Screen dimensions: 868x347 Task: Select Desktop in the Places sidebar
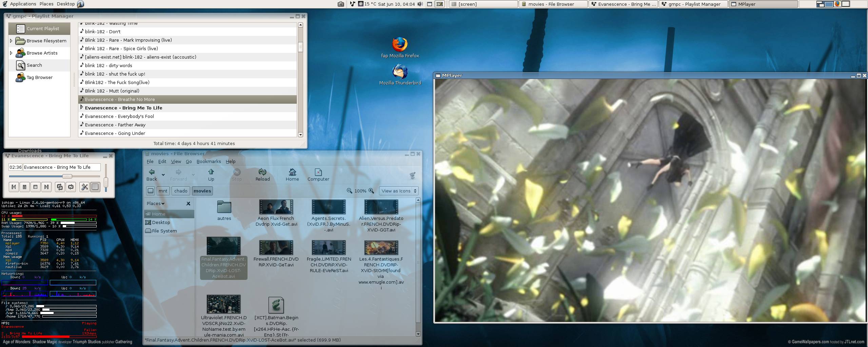pyautogui.click(x=169, y=222)
